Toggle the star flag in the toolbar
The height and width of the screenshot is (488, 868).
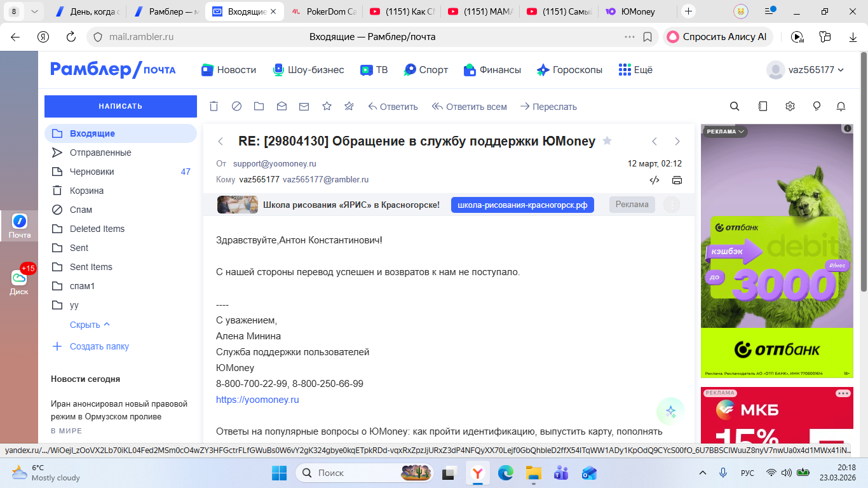coord(327,107)
